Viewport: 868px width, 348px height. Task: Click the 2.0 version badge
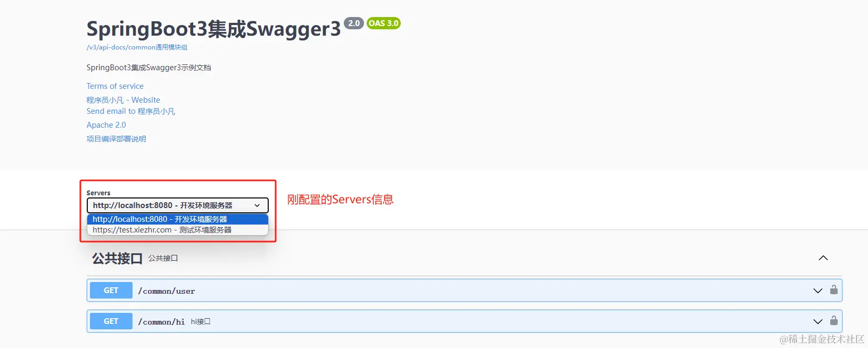click(x=354, y=23)
